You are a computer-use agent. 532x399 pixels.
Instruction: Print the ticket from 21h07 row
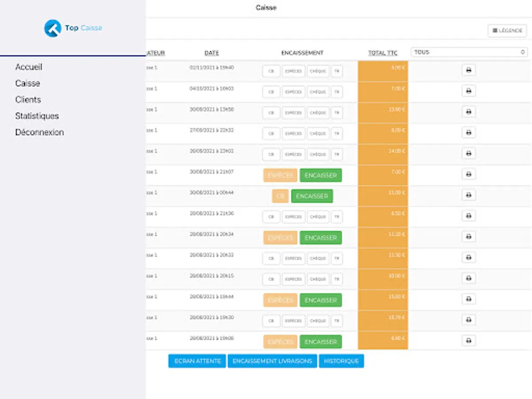(469, 174)
